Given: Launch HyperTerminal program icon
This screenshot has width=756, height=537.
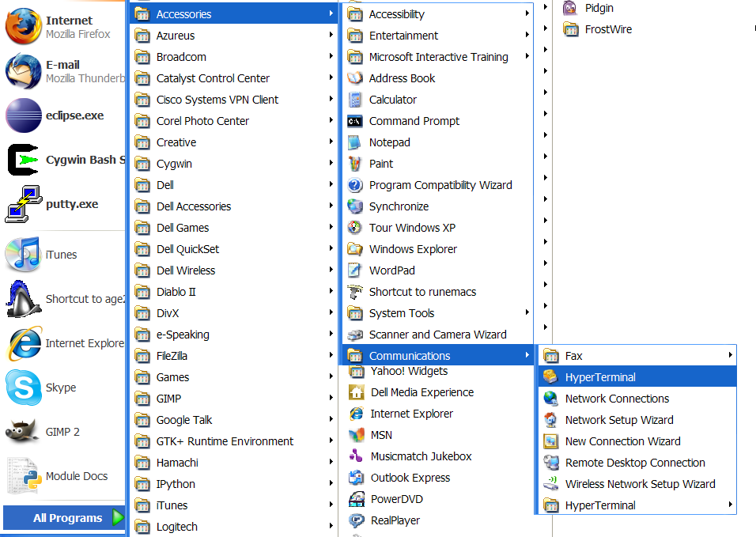Looking at the screenshot, I should pos(550,377).
